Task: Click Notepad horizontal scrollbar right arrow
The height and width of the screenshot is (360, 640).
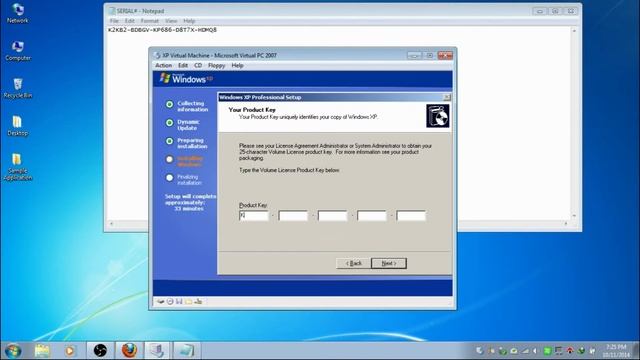Action: click(566, 224)
